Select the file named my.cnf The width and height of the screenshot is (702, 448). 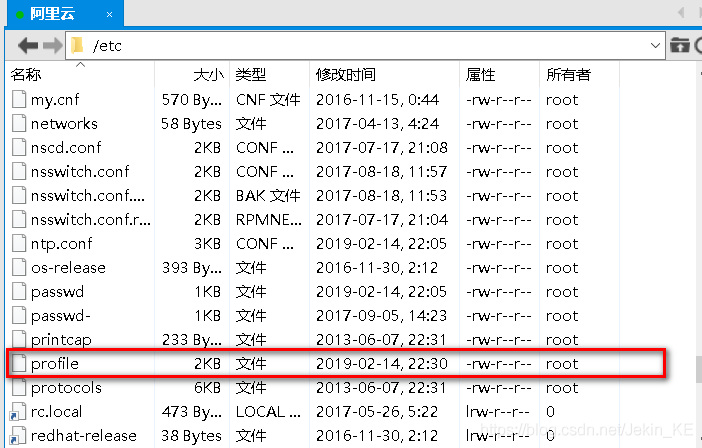[55, 99]
